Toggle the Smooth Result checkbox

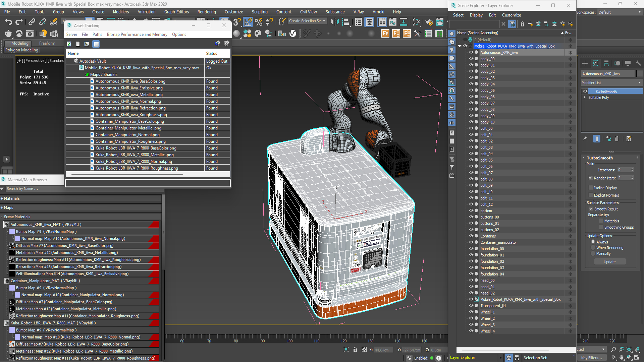pos(591,209)
